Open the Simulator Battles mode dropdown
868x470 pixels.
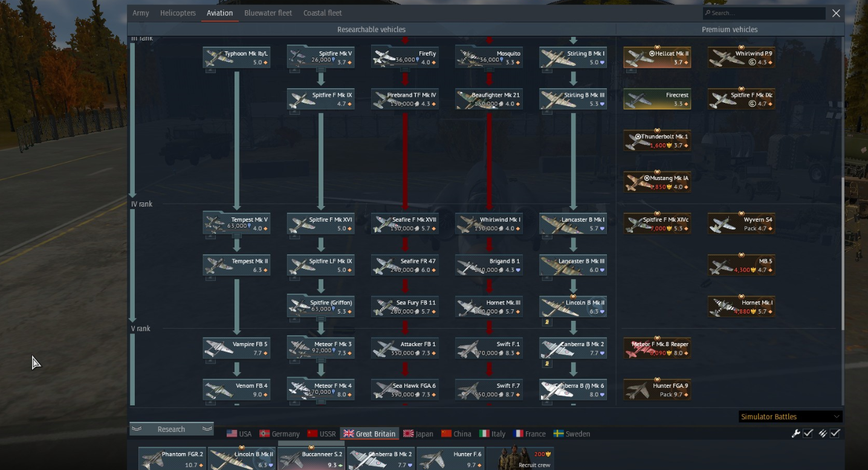click(x=790, y=417)
